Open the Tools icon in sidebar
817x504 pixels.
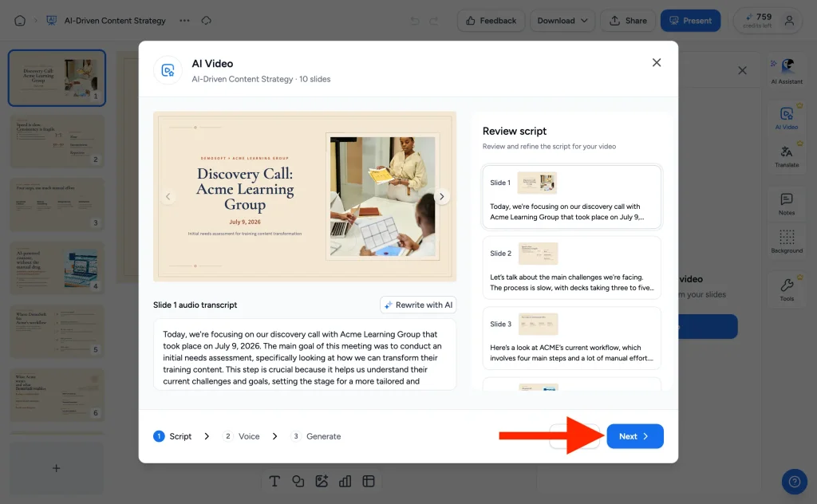tap(787, 290)
